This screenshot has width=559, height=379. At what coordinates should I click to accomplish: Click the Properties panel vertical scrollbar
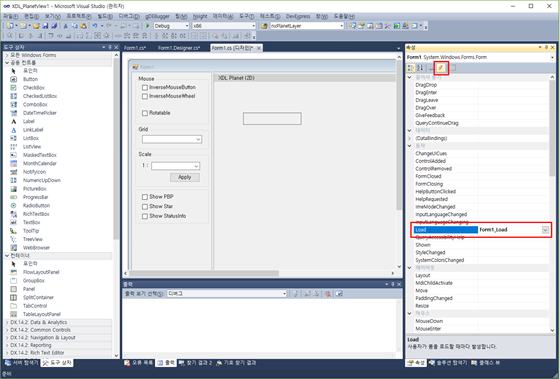point(553,128)
